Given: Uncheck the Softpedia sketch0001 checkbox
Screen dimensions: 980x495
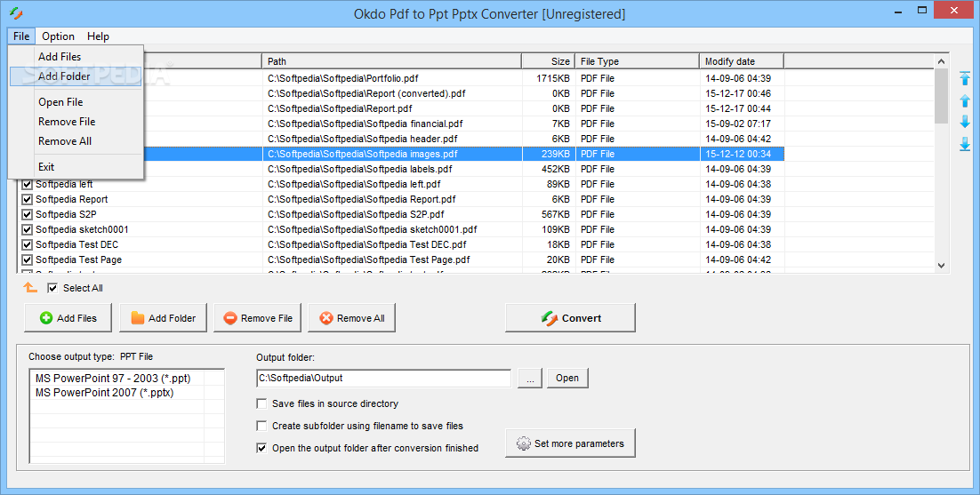Looking at the screenshot, I should pos(27,229).
